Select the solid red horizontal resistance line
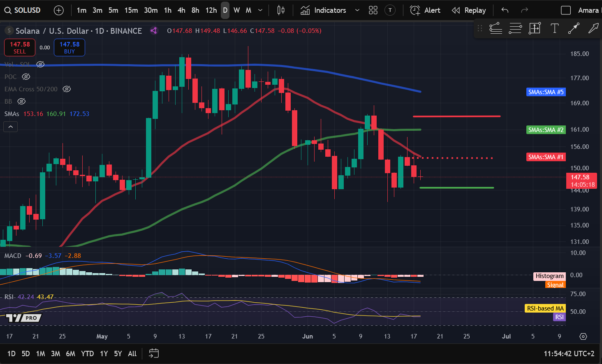Viewport: 602px width, 364px height. pos(456,116)
